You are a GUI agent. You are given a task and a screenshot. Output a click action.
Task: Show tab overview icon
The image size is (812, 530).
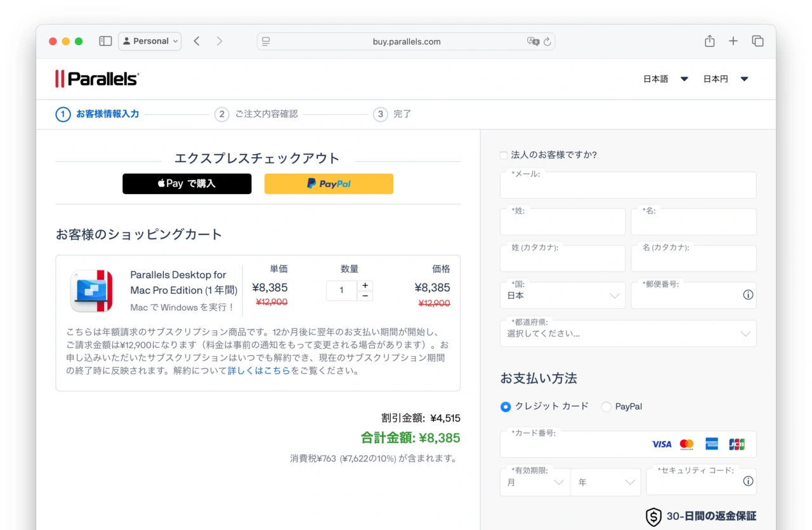click(x=757, y=41)
